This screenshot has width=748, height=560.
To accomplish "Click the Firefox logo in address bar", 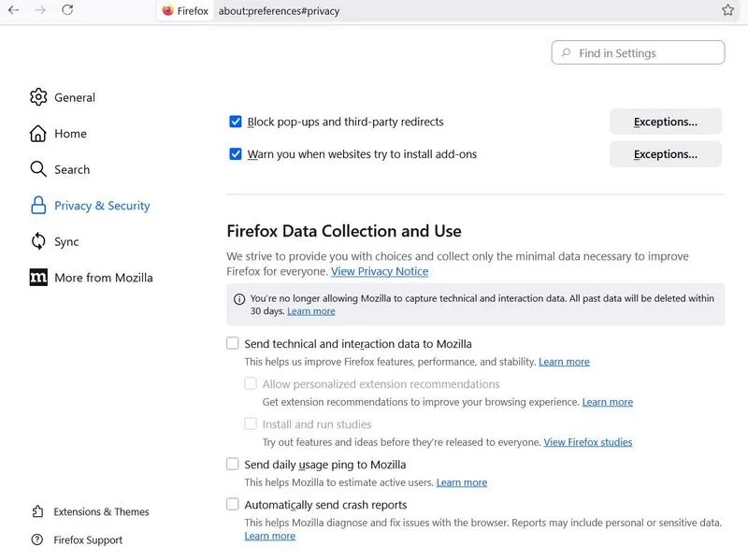I will [167, 10].
